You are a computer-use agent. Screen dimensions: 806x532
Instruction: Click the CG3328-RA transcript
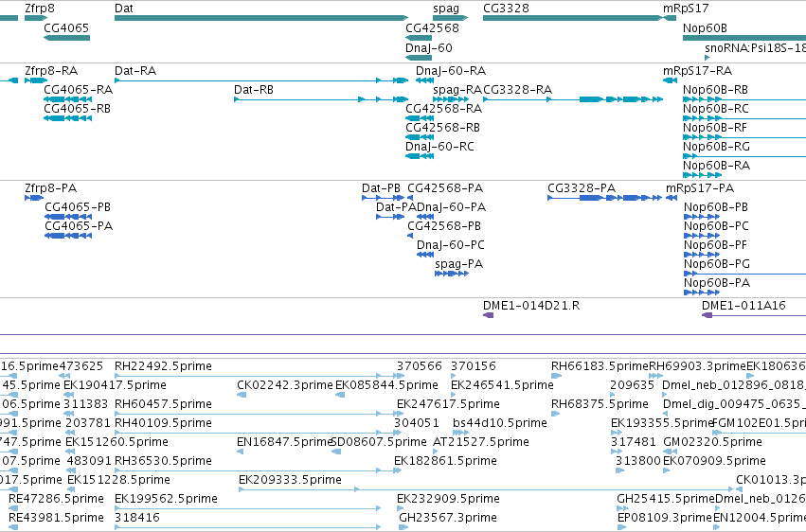(573, 99)
